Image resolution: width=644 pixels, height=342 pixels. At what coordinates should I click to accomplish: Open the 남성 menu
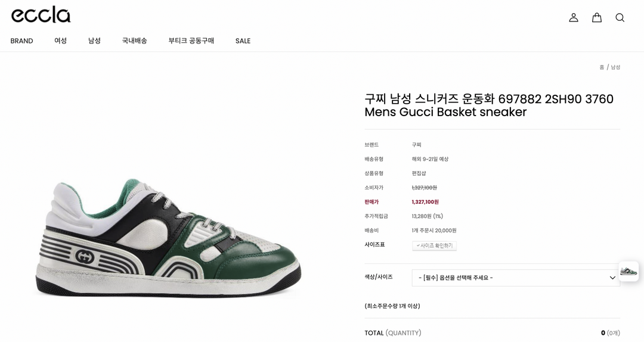(x=94, y=41)
